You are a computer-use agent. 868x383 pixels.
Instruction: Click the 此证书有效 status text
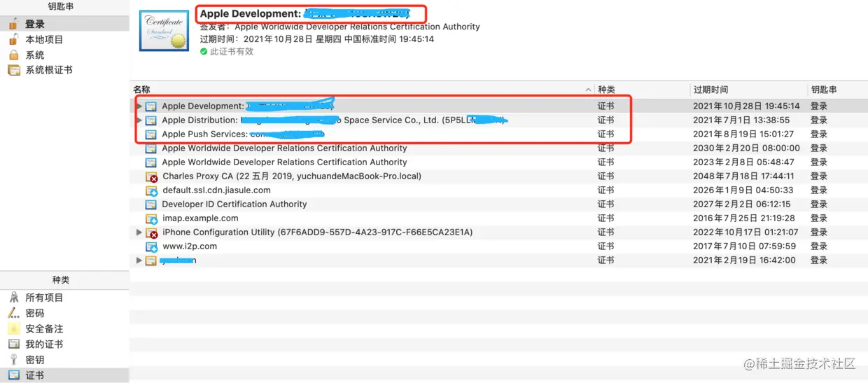click(x=232, y=51)
